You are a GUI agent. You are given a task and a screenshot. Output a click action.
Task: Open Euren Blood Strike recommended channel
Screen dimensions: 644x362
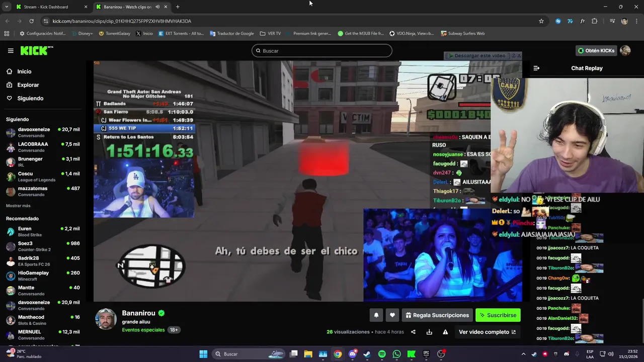coord(43,232)
